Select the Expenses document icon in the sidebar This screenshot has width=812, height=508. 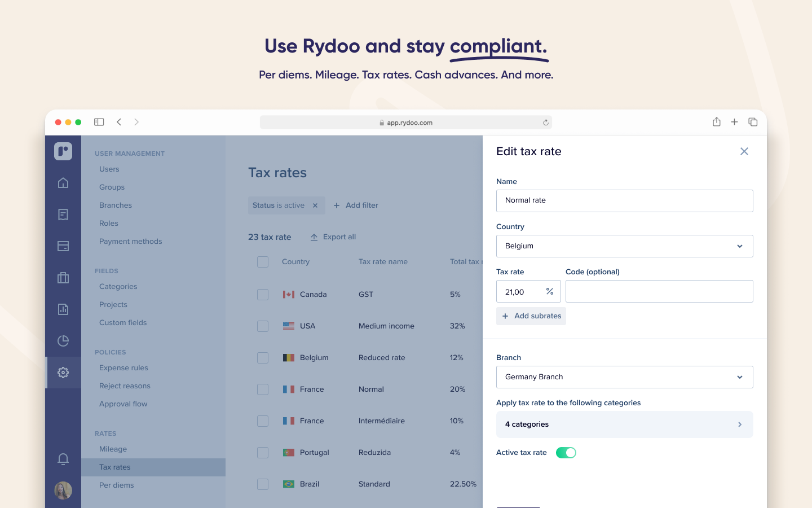63,214
